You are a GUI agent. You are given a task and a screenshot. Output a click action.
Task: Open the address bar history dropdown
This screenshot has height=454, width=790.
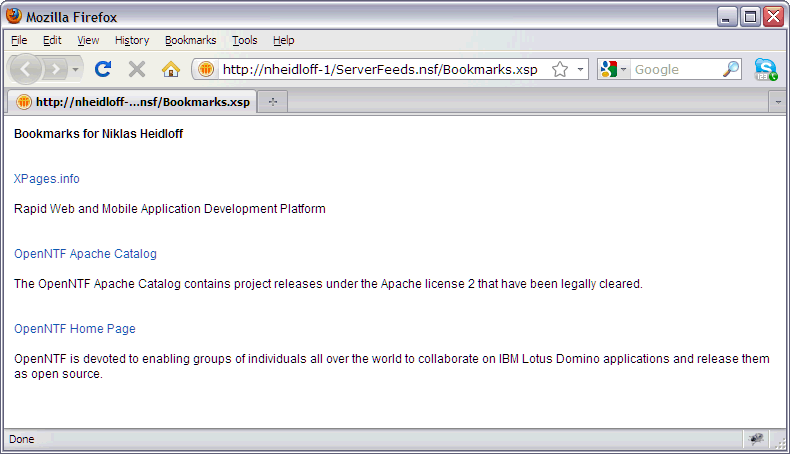click(580, 69)
